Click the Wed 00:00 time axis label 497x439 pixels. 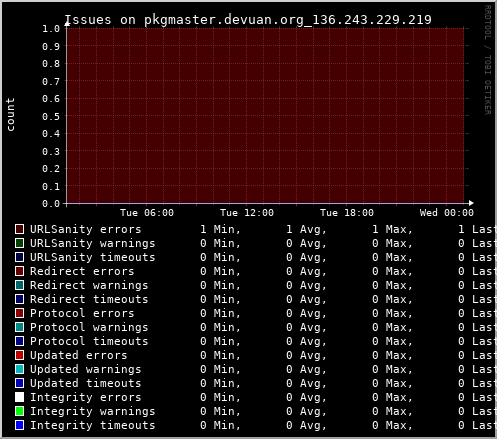[447, 213]
